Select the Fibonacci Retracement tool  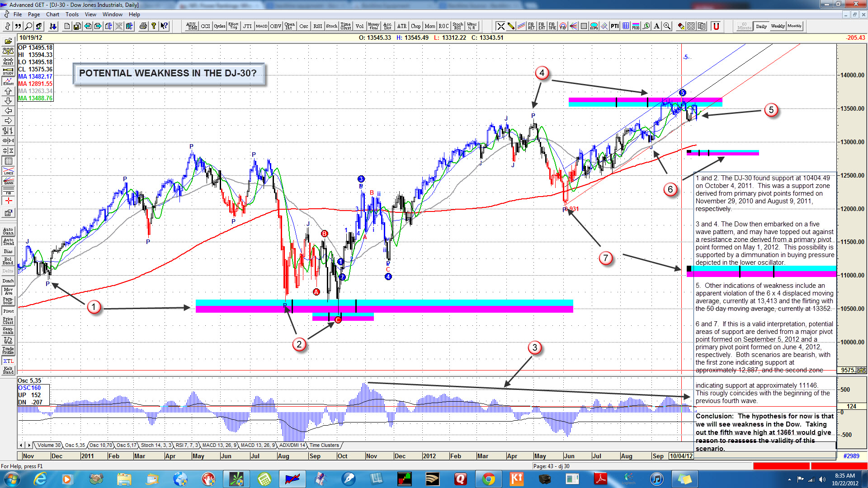(x=531, y=26)
